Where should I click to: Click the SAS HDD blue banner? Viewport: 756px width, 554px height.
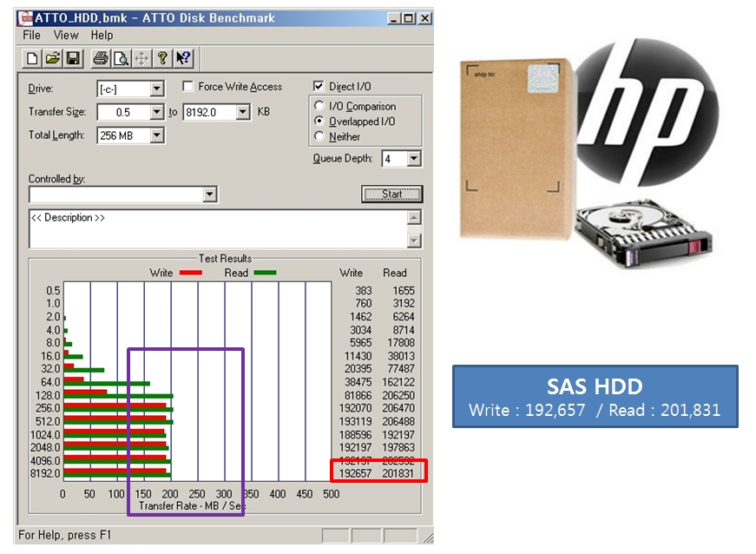coord(595,396)
